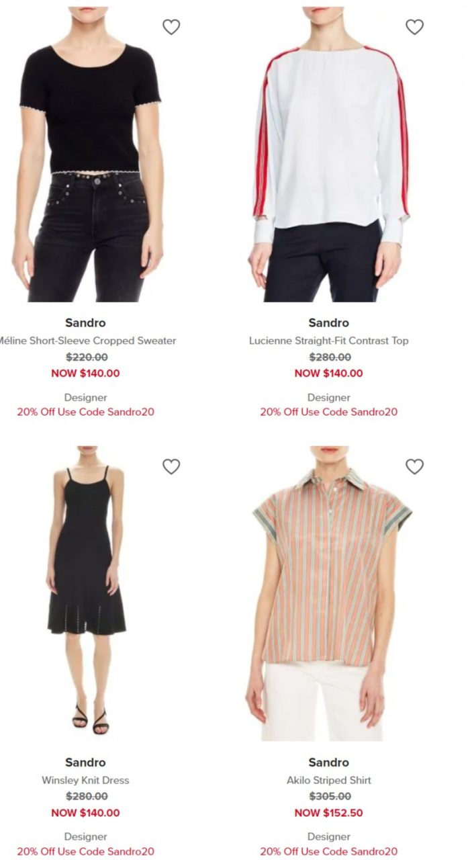View the striped collared shirt image
The image size is (470, 868).
[x=329, y=593]
